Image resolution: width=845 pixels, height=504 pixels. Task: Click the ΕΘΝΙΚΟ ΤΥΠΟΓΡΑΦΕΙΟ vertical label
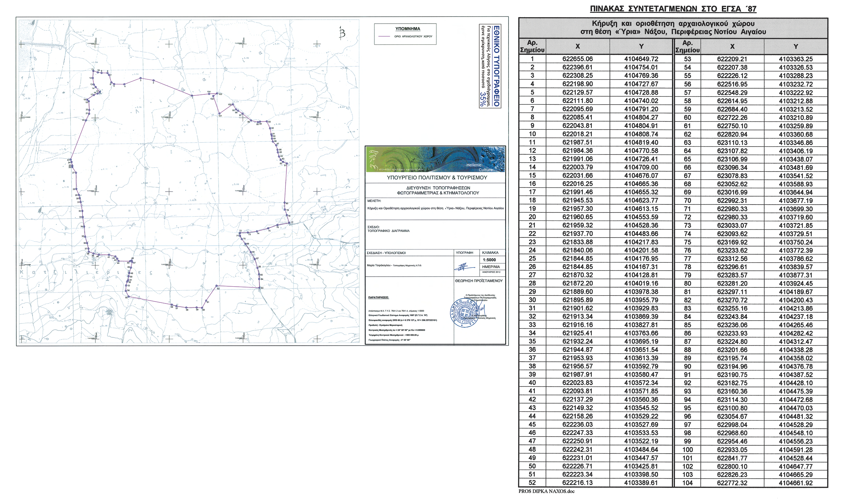(x=496, y=66)
